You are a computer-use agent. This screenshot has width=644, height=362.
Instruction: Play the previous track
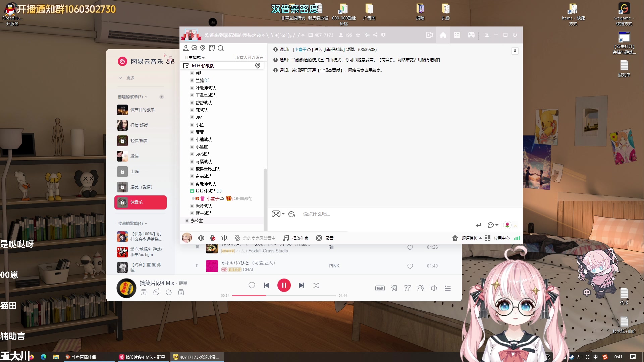267,285
